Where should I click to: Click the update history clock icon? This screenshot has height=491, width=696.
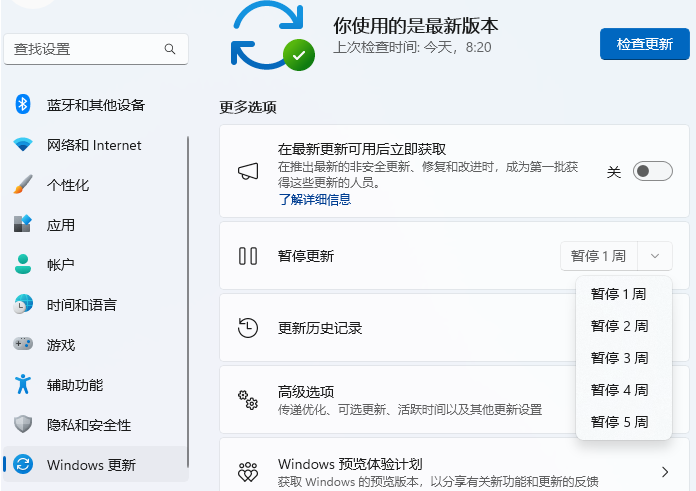coord(248,328)
